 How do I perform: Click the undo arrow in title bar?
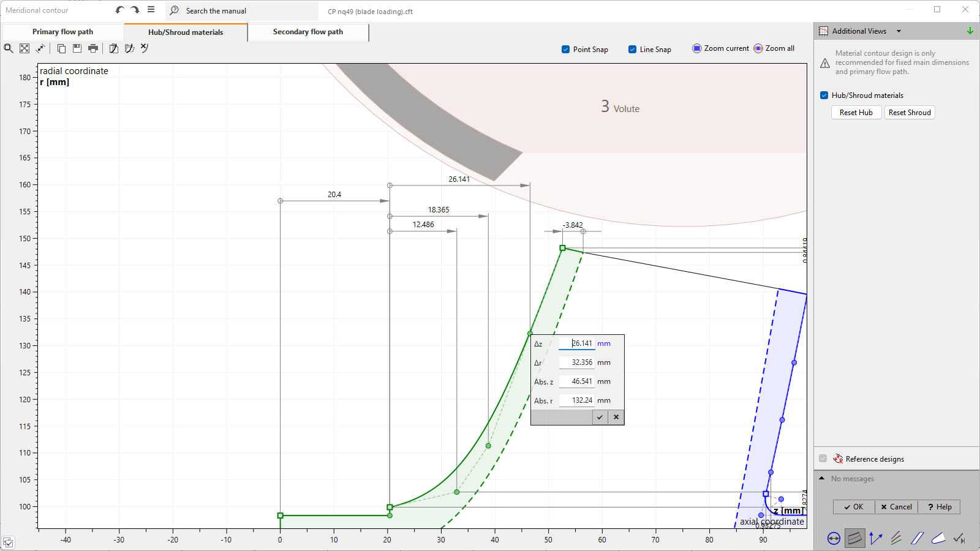tap(119, 10)
